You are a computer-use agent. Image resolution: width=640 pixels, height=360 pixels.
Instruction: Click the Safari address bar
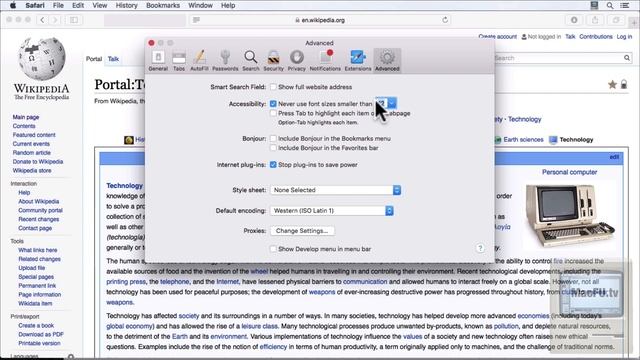(320, 20)
